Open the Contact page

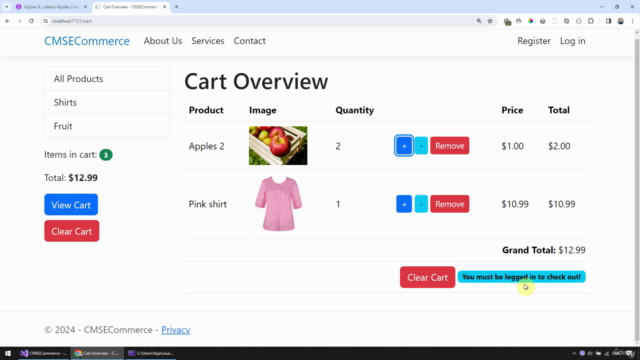(x=249, y=41)
